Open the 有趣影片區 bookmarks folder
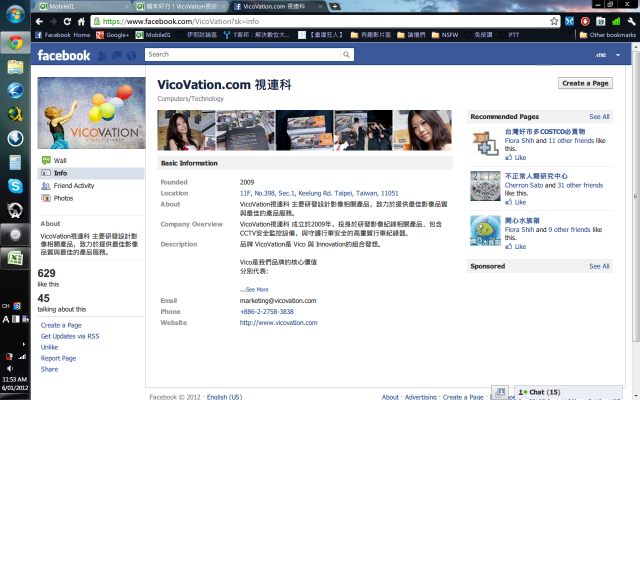640x575 pixels. pyautogui.click(x=371, y=35)
